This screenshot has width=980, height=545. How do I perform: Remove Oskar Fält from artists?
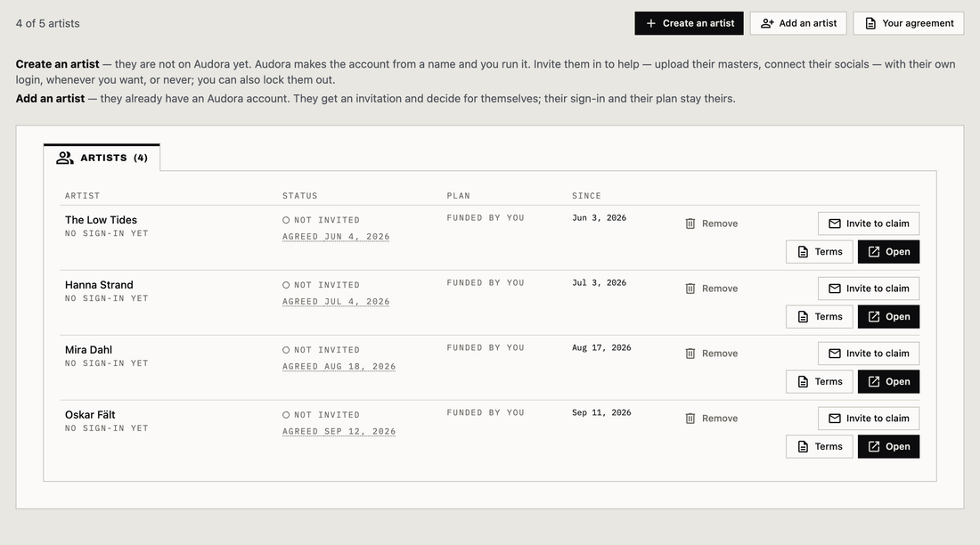click(711, 419)
